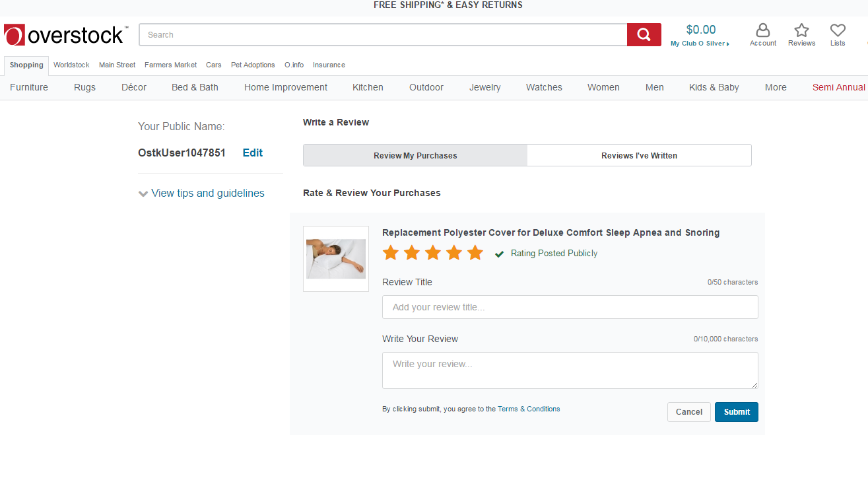Open the Account icon
This screenshot has width=868, height=488.
click(x=762, y=34)
